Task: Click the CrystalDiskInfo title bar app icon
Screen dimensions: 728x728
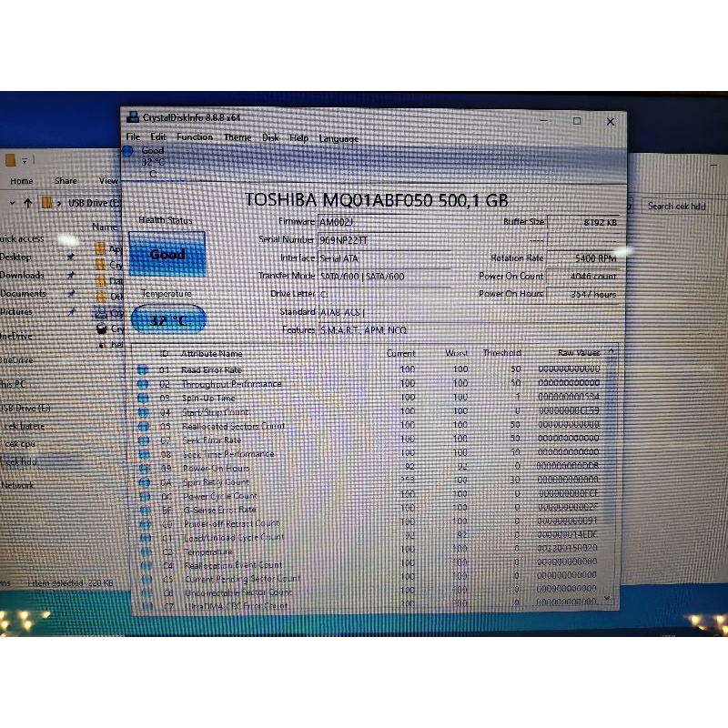Action: [133, 117]
